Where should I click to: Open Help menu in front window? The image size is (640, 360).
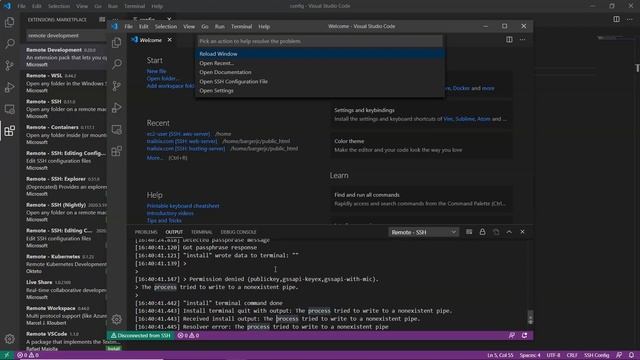coord(264,27)
